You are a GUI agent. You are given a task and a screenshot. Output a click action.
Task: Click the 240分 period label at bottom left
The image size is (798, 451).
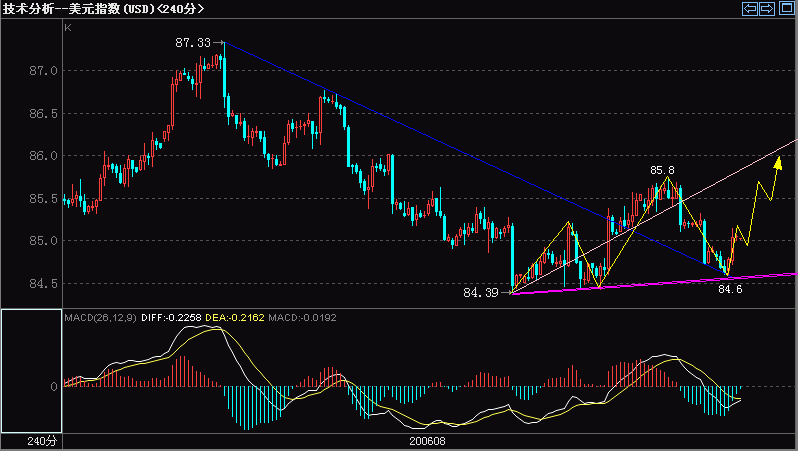(x=42, y=441)
